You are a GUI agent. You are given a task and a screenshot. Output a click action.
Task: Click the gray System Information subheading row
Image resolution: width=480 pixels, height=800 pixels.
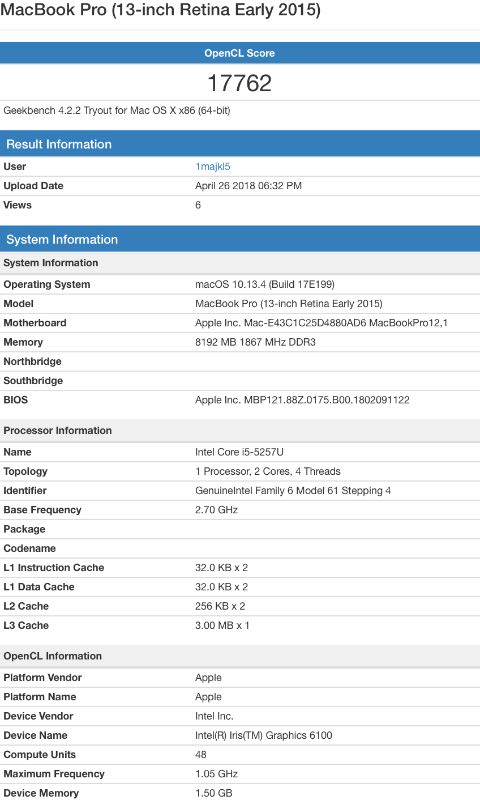coord(240,263)
